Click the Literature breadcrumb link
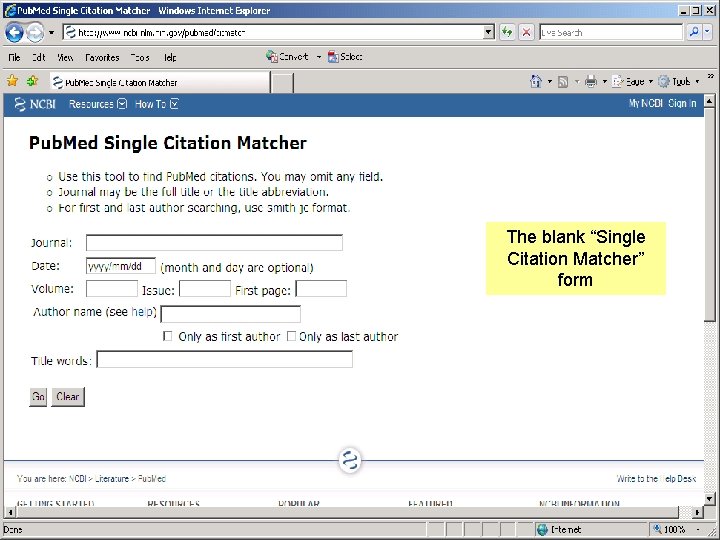The image size is (720, 540). [112, 478]
